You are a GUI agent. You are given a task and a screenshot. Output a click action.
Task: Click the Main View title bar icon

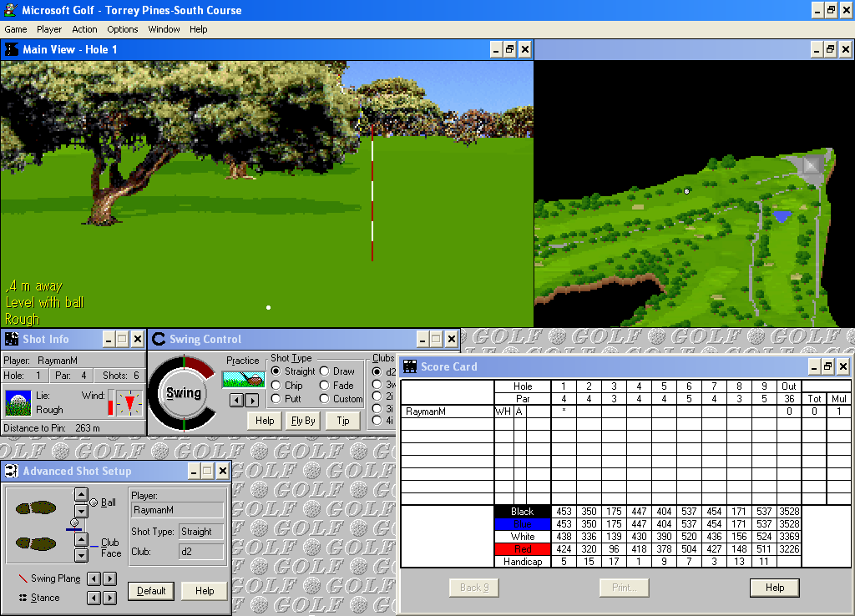(x=12, y=49)
